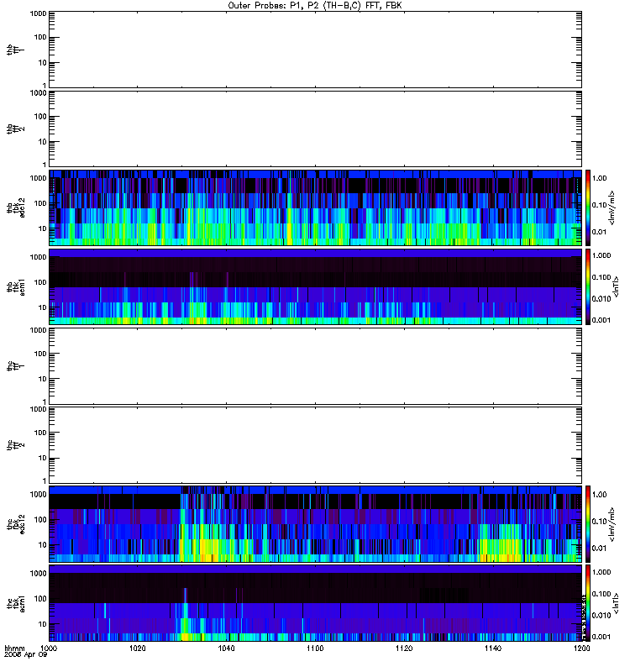The height and width of the screenshot is (672, 630).
Task: Click the empty thb fff 1 plot panel
Action: coord(316,50)
